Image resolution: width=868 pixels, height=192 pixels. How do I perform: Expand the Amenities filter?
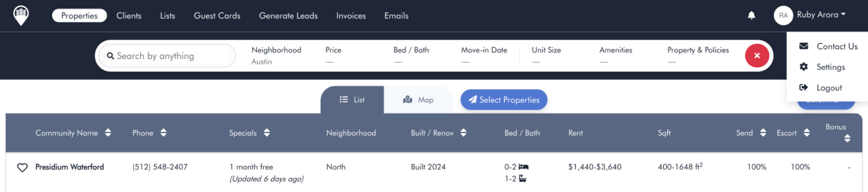(616, 55)
